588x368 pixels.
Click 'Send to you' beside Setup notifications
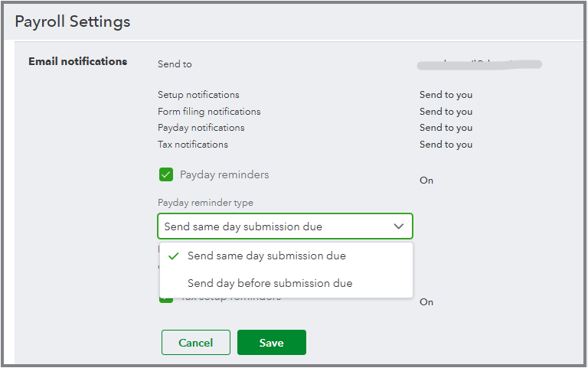point(446,95)
